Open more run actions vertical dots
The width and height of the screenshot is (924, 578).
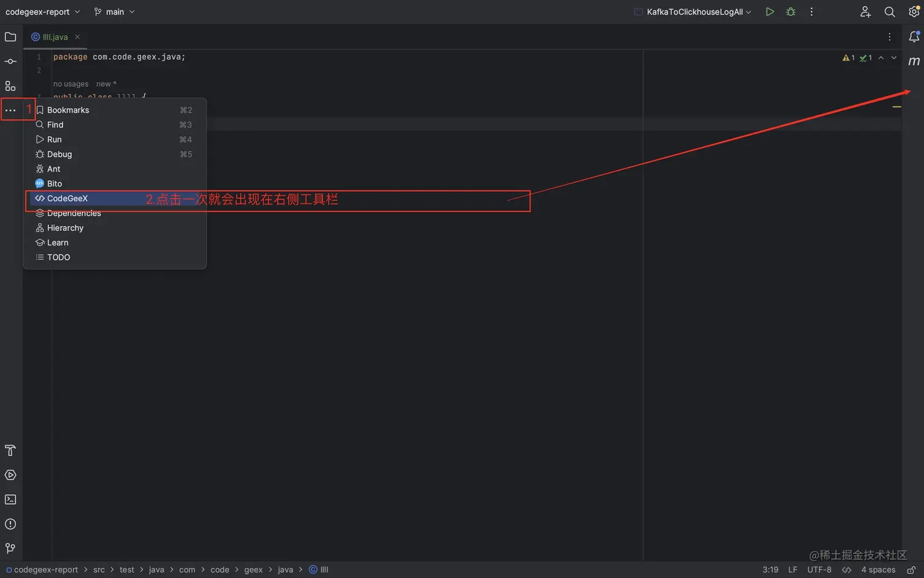812,12
